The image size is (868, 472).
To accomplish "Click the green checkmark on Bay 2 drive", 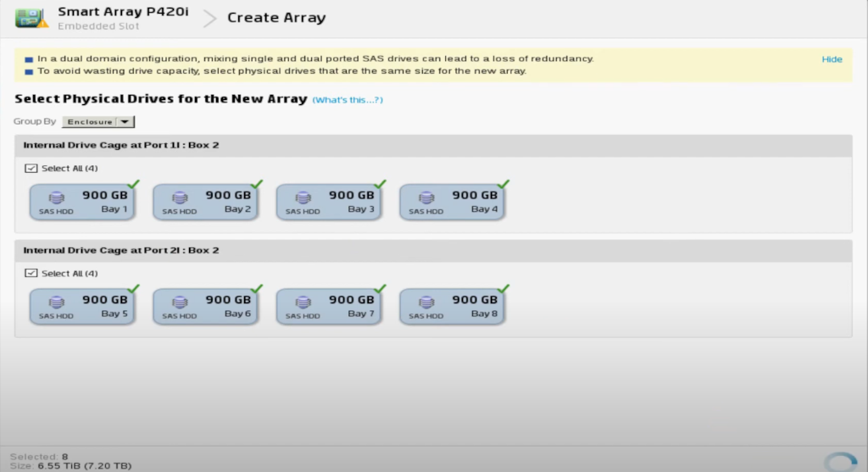I will click(257, 184).
